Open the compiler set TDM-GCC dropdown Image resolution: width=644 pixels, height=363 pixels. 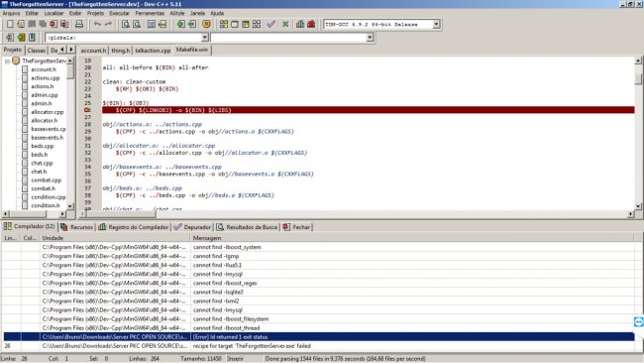coord(436,24)
